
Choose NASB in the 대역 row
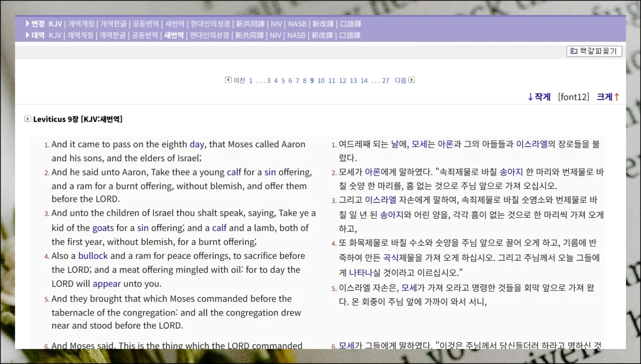[x=296, y=35]
